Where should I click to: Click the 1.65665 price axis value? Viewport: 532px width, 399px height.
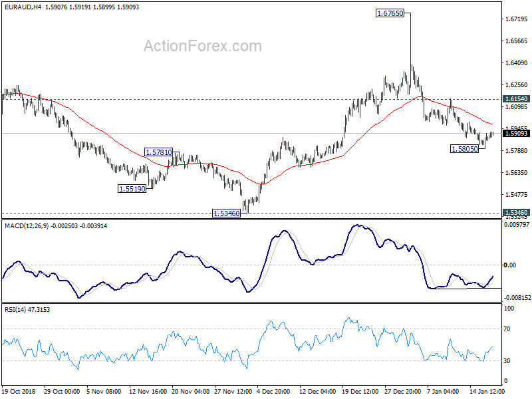tap(517, 41)
